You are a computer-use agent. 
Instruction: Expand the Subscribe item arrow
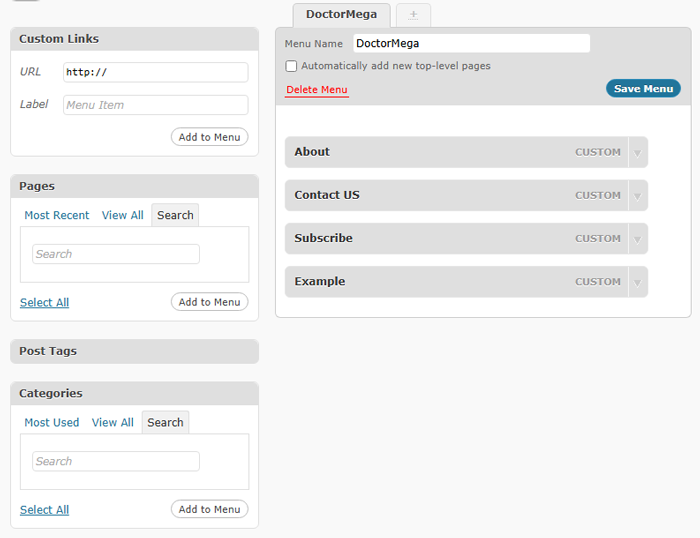pyautogui.click(x=638, y=239)
